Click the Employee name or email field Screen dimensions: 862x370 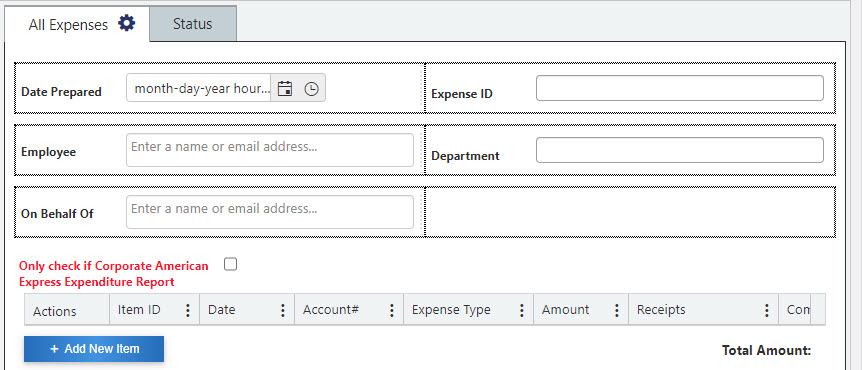[x=269, y=150]
